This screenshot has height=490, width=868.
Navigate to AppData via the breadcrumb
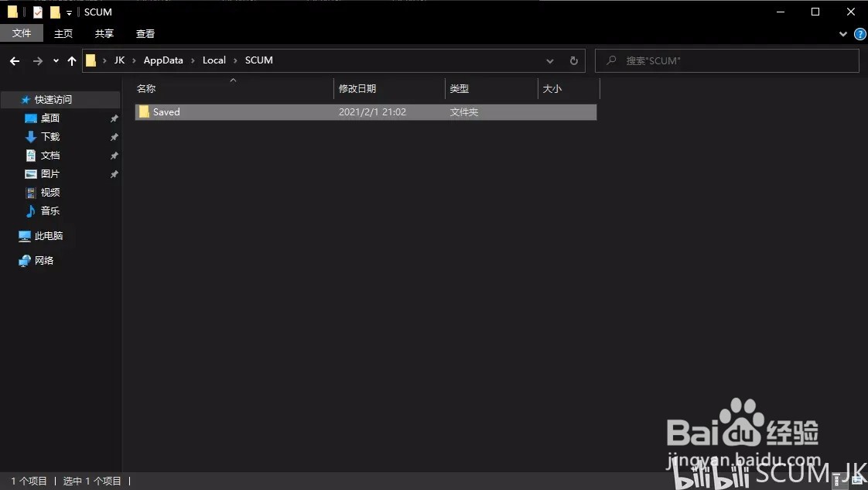(x=163, y=60)
